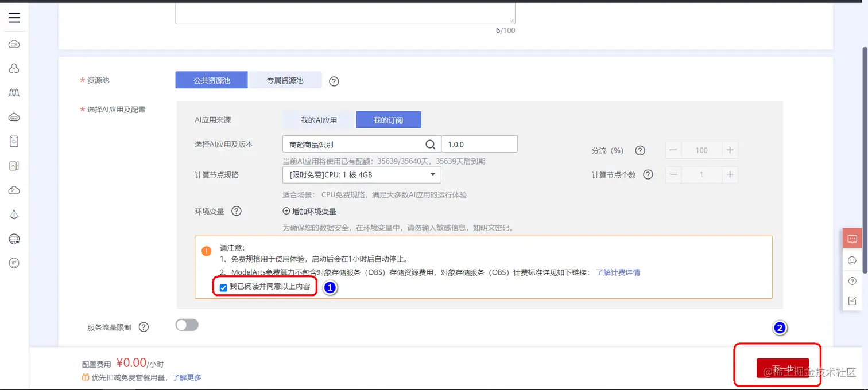The width and height of the screenshot is (868, 390).
Task: Click help icon next to 专属资源池
Action: click(334, 81)
